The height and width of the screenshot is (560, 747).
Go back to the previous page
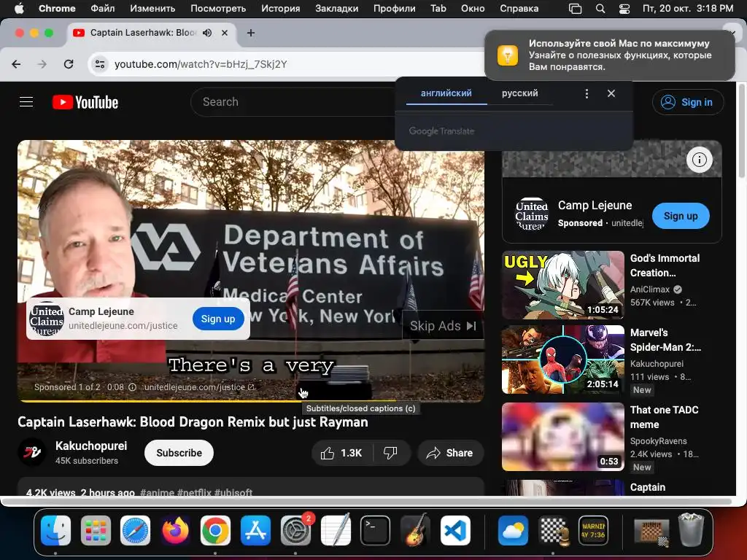(x=16, y=64)
